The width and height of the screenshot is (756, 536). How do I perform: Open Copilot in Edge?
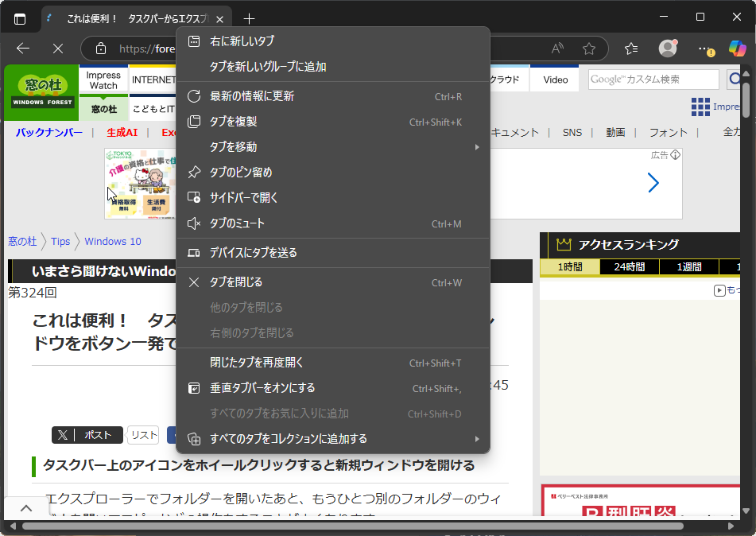[x=738, y=49]
